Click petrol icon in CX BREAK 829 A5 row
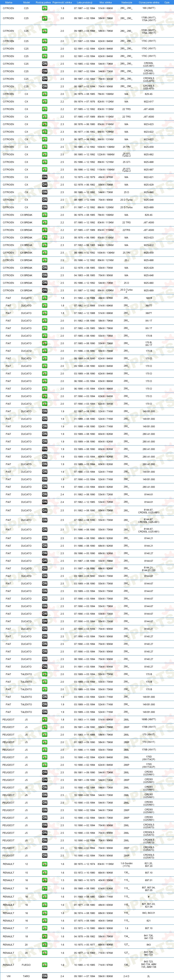The image size is (174, 980). click(45, 215)
